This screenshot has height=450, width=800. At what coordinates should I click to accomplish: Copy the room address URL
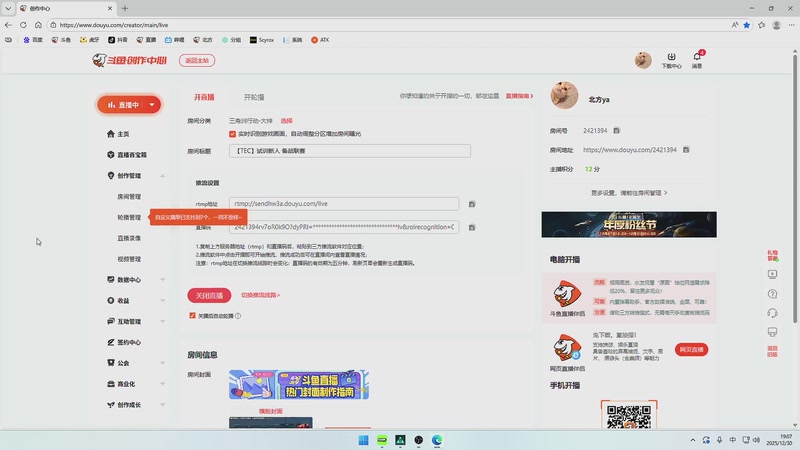686,149
